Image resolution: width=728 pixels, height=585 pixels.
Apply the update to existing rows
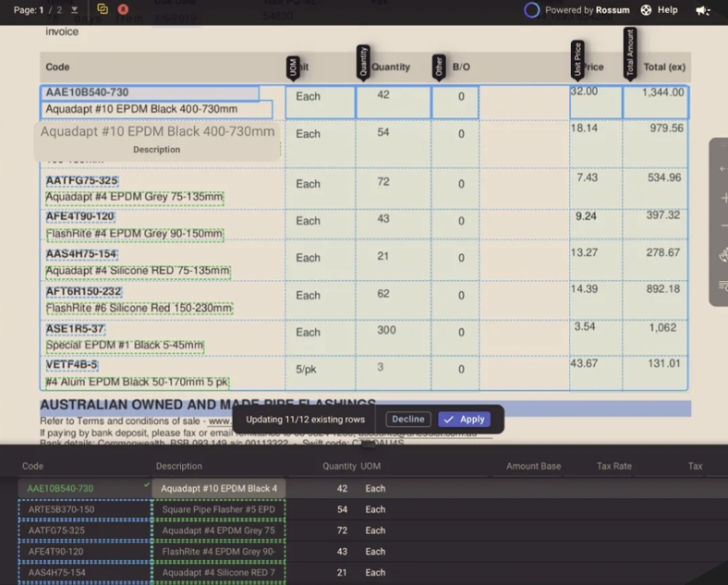pyautogui.click(x=465, y=420)
